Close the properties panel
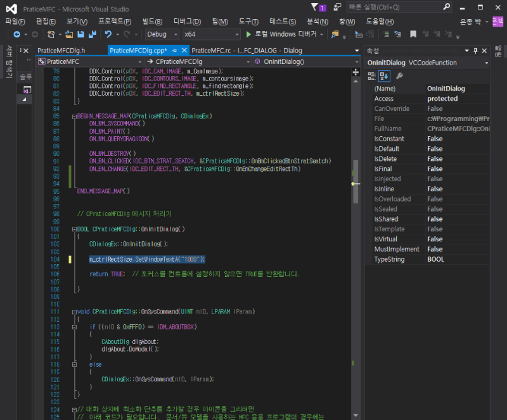 [x=484, y=51]
